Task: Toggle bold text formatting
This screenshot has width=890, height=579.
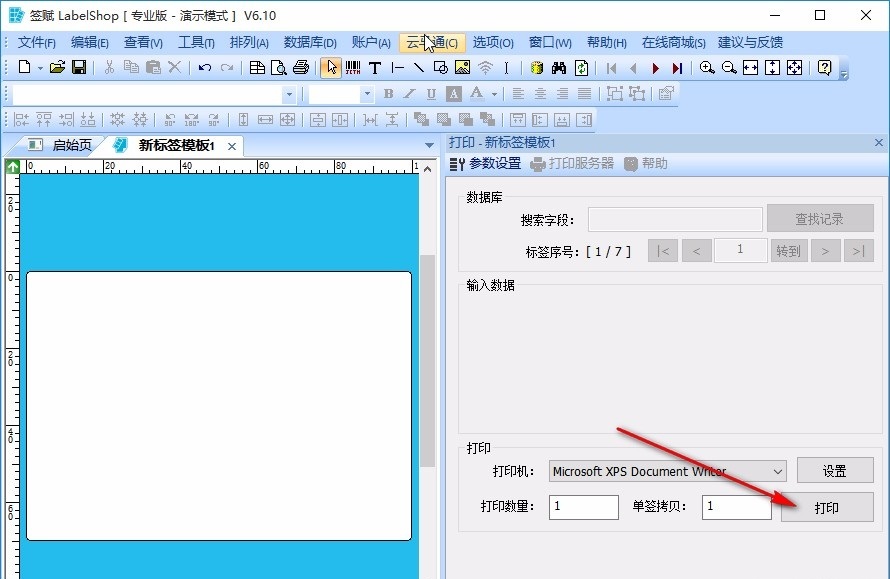Action: (388, 93)
